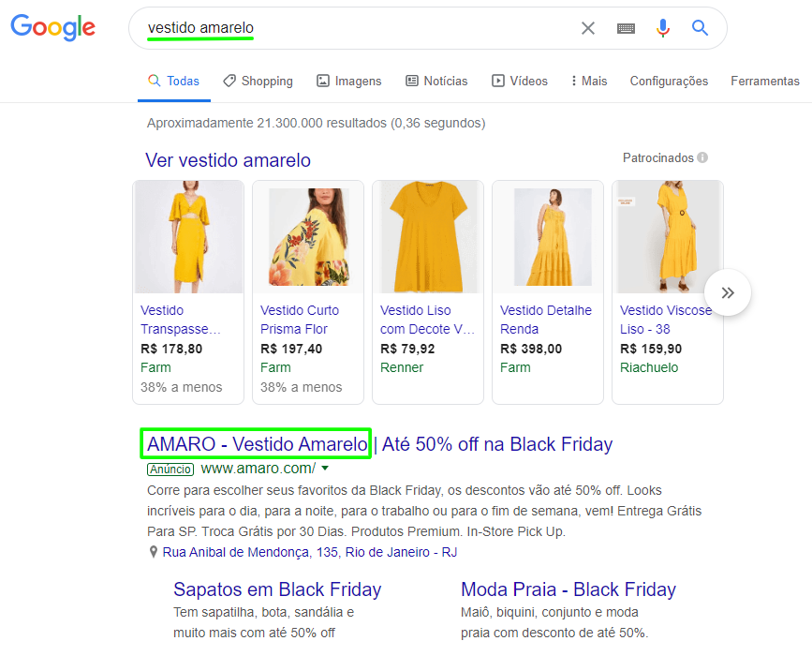Click price R$ 79,92
This screenshot has width=812, height=656.
pyautogui.click(x=407, y=349)
